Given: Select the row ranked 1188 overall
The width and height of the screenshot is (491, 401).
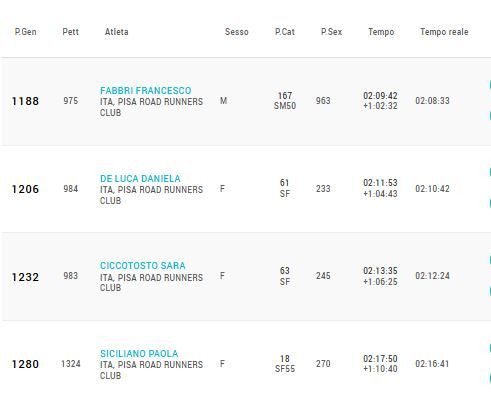Looking at the screenshot, I should [245, 101].
